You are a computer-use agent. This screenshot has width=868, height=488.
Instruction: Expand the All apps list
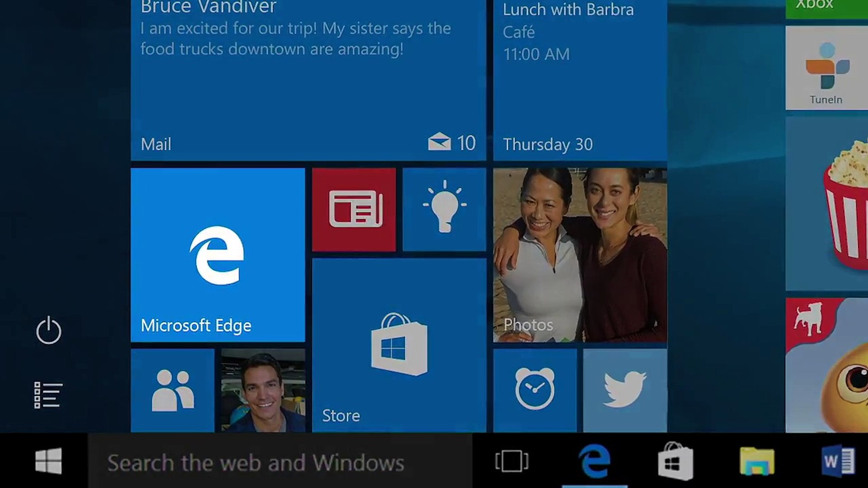[48, 394]
